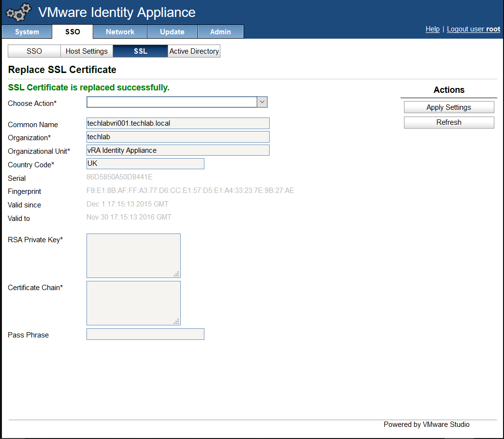Open the System tab
The height and width of the screenshot is (439, 504).
click(x=27, y=32)
